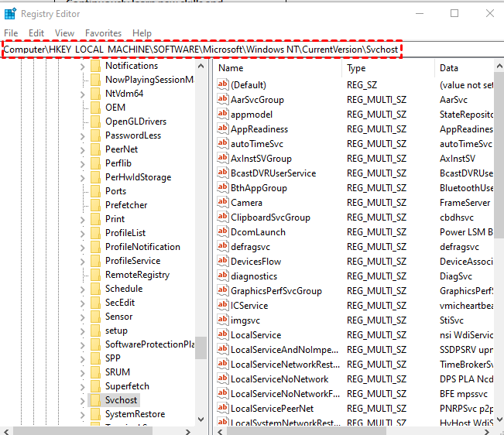This screenshot has height=435, width=504.
Task: Select the DevicesFlow value name
Action: point(255,262)
